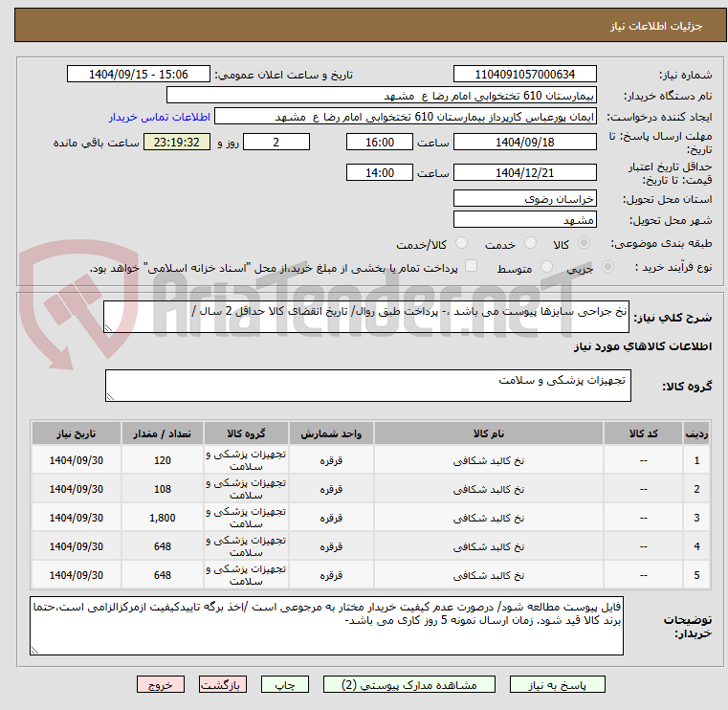
Task: Click the buyer organization name field
Action: [x=381, y=96]
